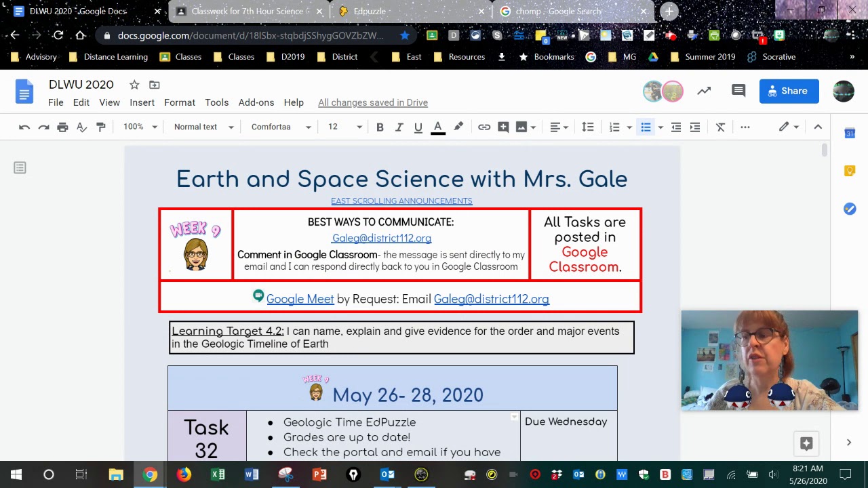This screenshot has width=868, height=488.
Task: Open the 100% zoom dropdown
Action: [x=140, y=127]
